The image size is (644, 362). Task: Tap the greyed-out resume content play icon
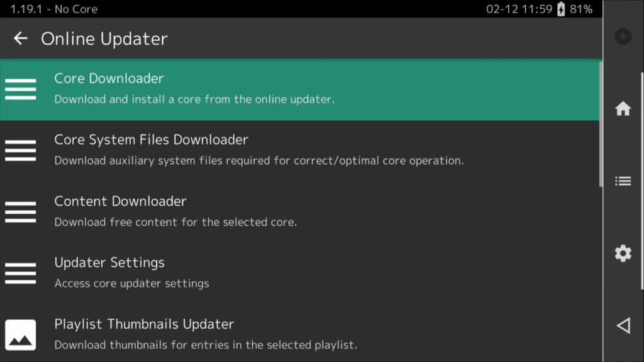[x=623, y=36]
